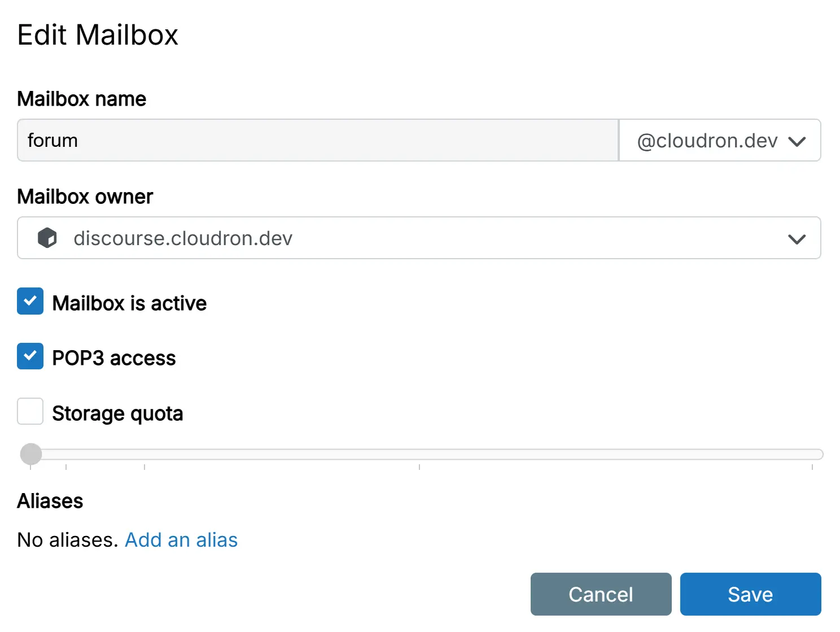Screen dimensions: 840x632
Task: Select the forum text in the name field
Action: pyautogui.click(x=52, y=140)
